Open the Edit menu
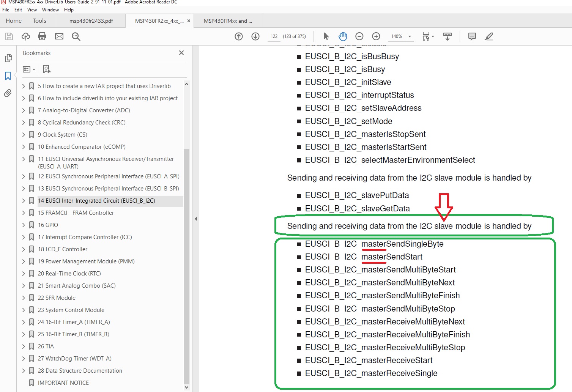572x392 pixels. coord(18,10)
